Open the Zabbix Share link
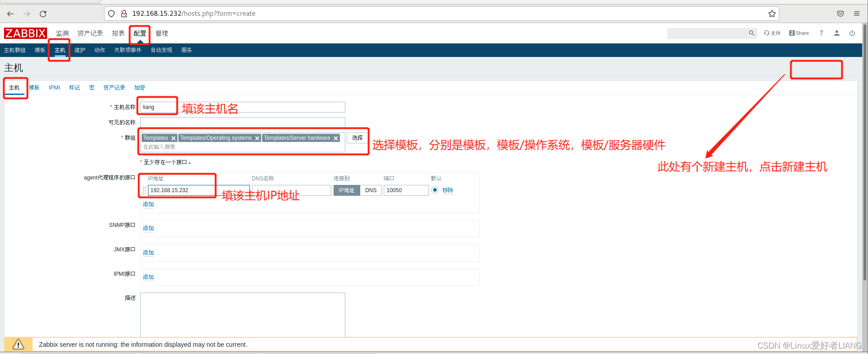Viewport: 868px width, 354px height. click(x=799, y=33)
